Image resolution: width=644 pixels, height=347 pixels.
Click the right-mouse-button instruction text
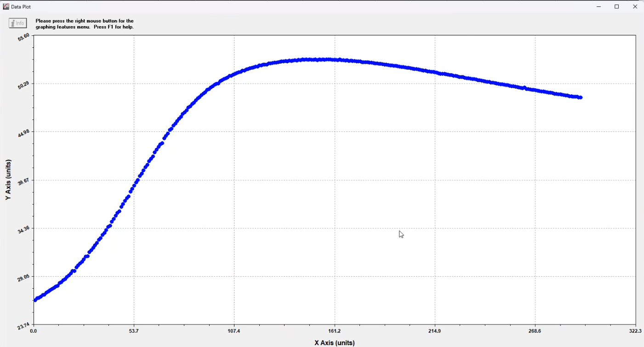coord(85,24)
